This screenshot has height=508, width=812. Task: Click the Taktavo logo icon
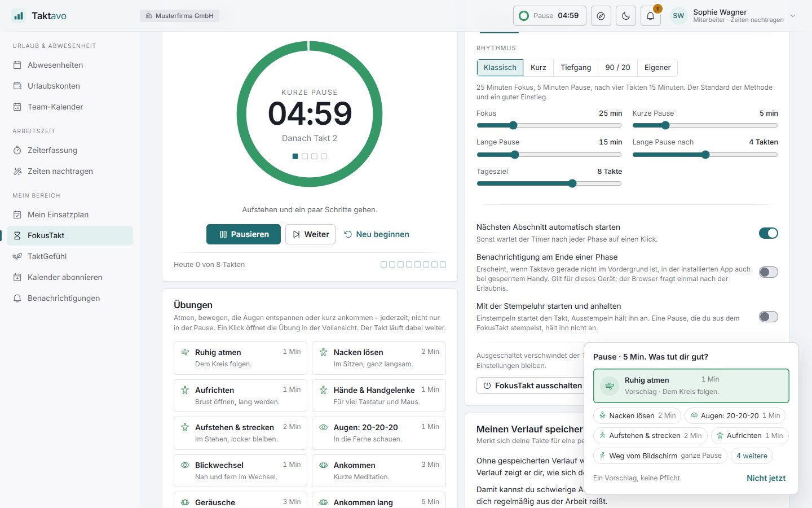pyautogui.click(x=19, y=16)
